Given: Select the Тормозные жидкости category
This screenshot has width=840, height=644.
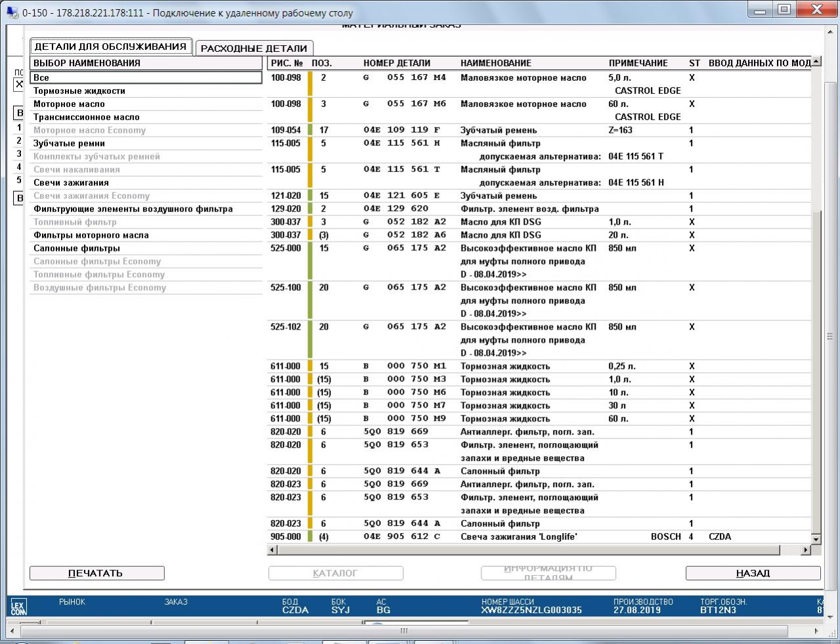Looking at the screenshot, I should click(x=146, y=91).
